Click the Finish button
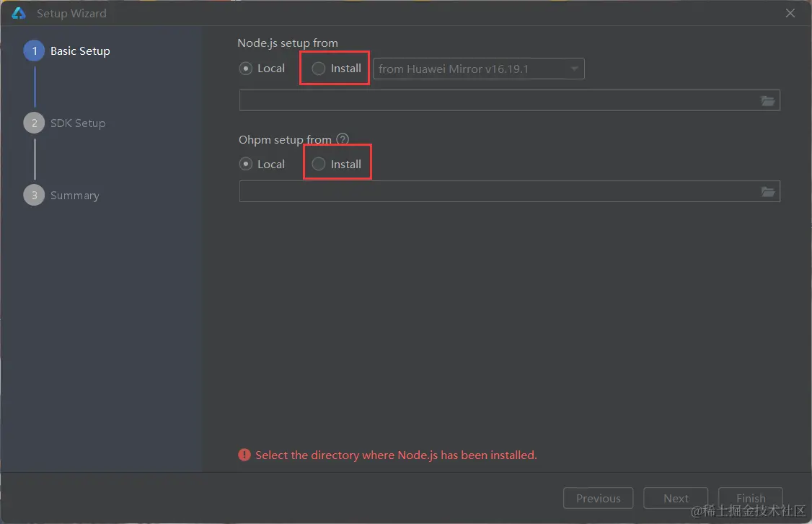This screenshot has width=812, height=524. 751,498
